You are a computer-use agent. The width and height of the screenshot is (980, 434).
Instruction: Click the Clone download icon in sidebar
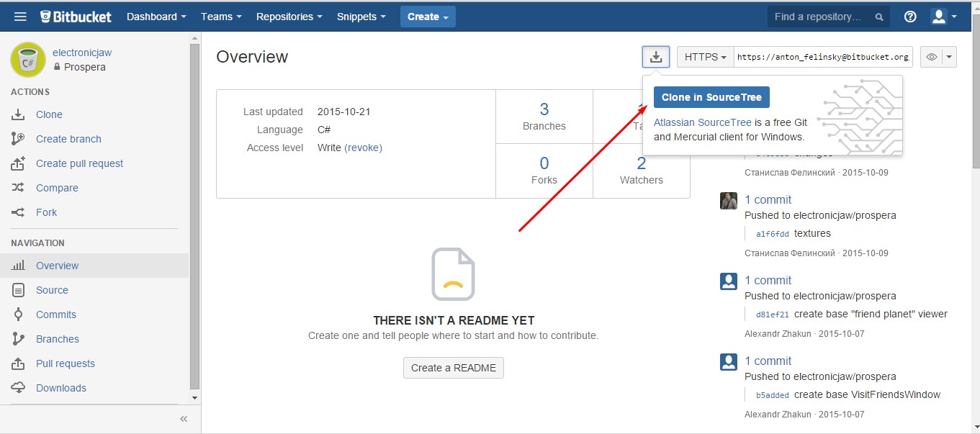[x=19, y=114]
